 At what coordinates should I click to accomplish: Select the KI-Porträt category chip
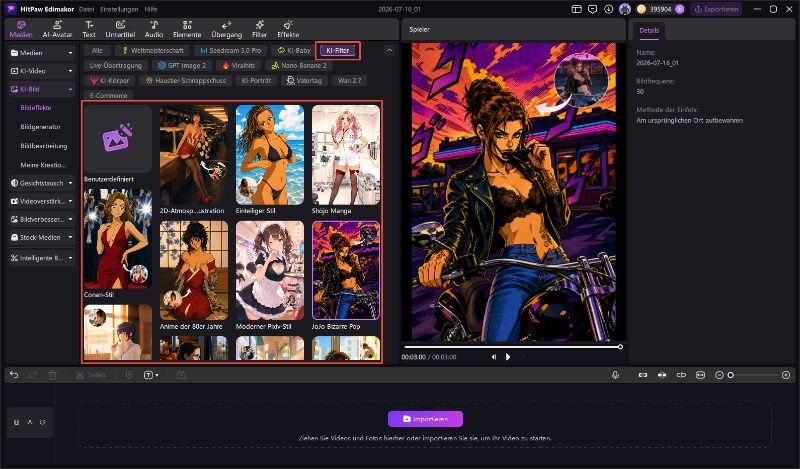pyautogui.click(x=256, y=80)
